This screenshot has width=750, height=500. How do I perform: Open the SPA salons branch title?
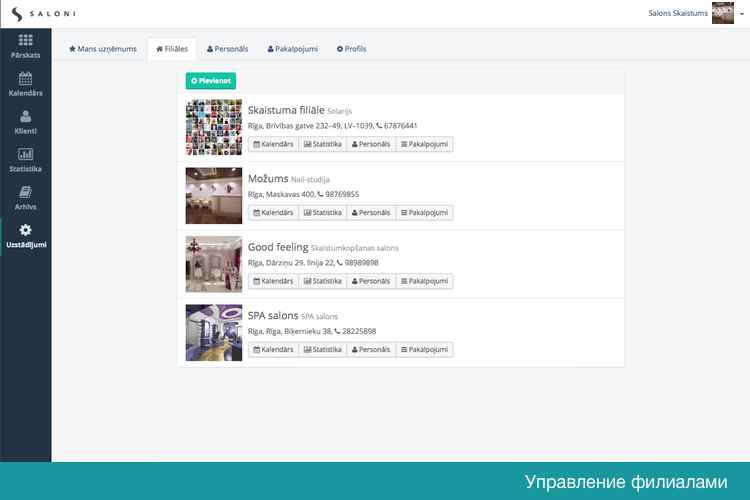point(273,316)
